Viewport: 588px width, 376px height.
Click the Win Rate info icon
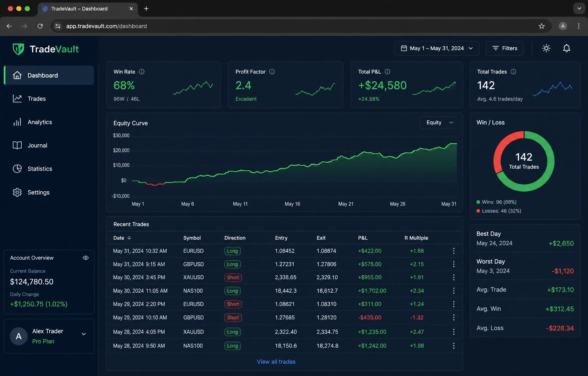(141, 72)
